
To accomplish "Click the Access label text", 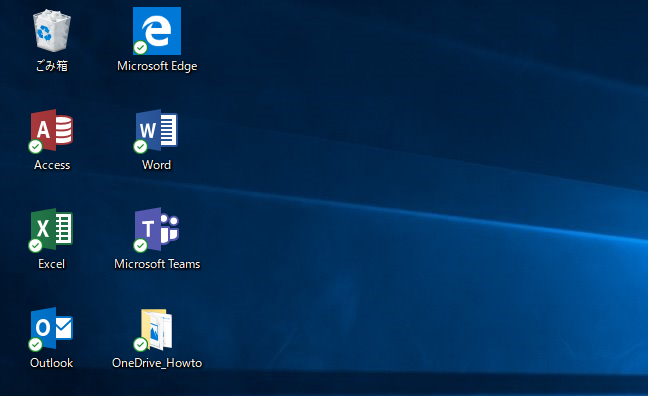I will [x=52, y=165].
